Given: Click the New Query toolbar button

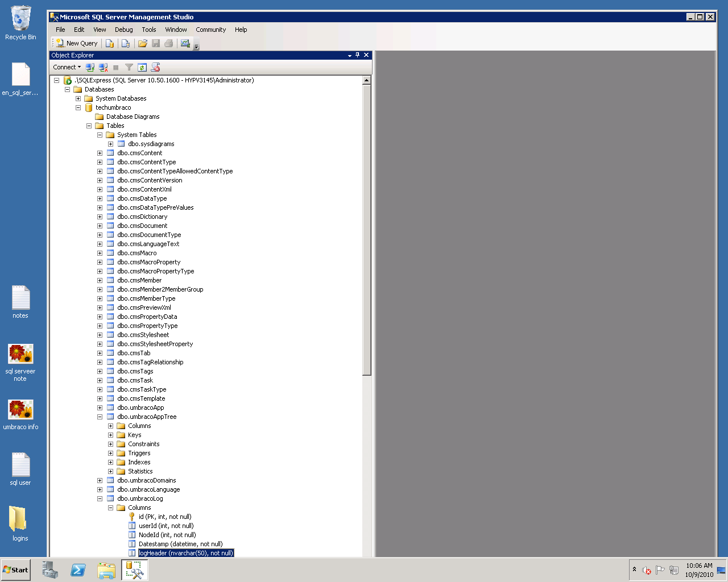Looking at the screenshot, I should coord(77,43).
